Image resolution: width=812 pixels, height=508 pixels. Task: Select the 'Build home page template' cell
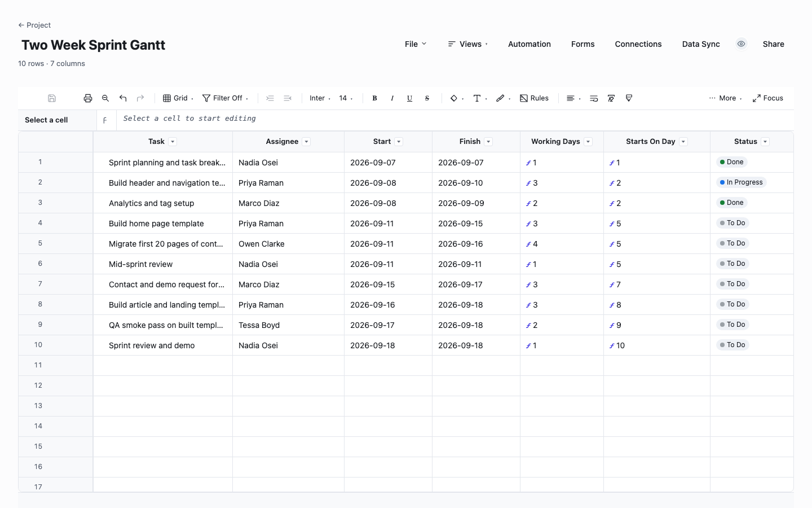click(x=163, y=224)
